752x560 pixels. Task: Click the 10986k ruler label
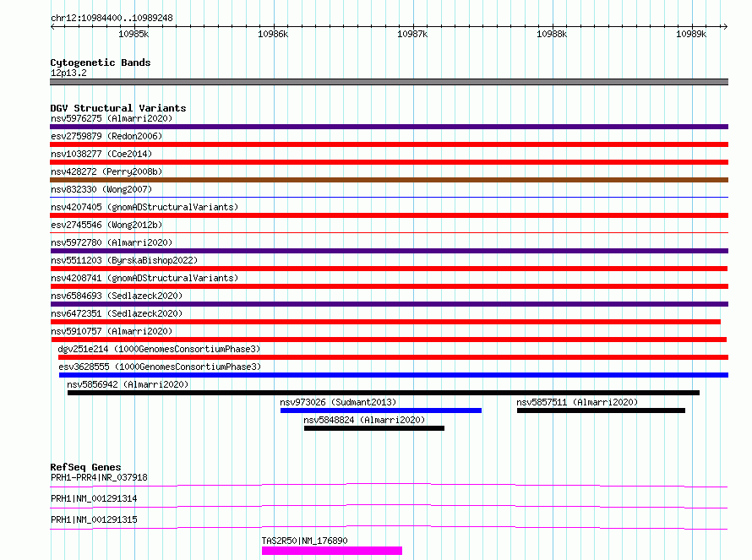273,34
